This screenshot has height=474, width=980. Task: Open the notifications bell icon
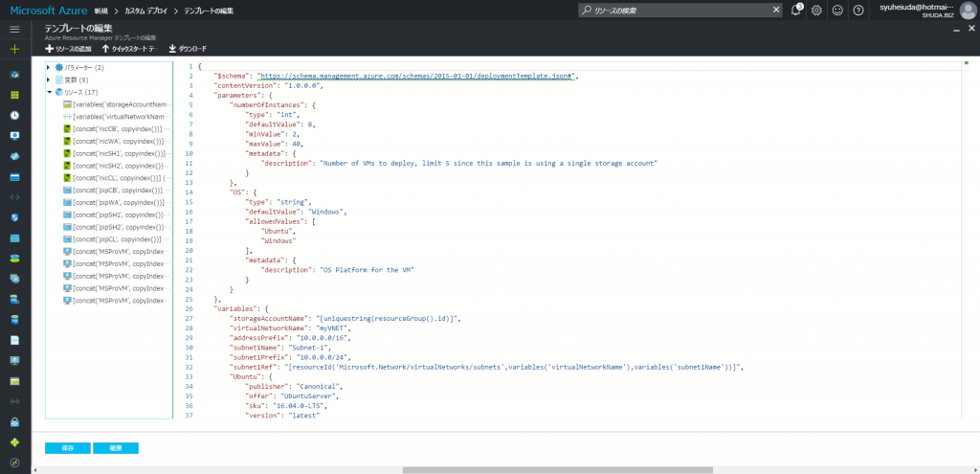795,10
